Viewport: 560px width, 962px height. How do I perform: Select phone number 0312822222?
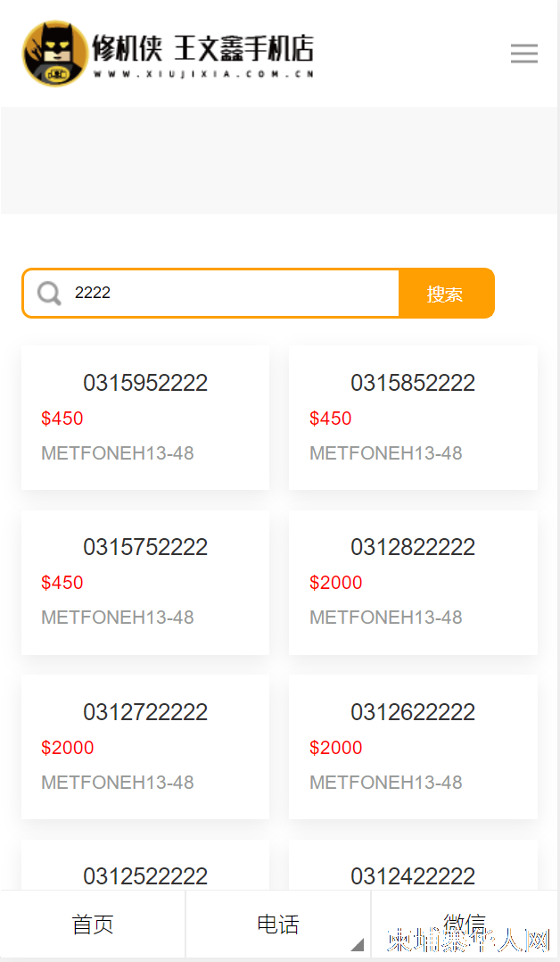(x=413, y=547)
